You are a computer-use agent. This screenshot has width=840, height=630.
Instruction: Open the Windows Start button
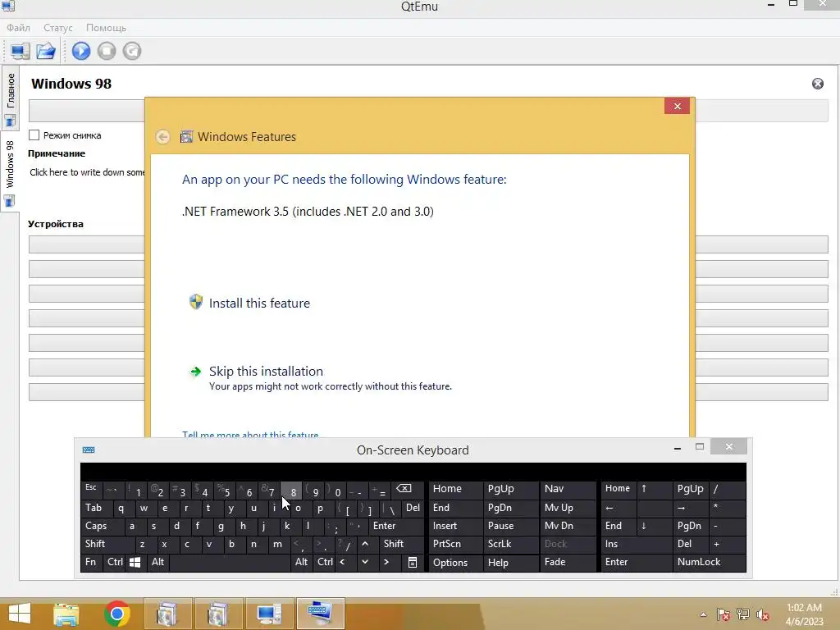click(x=20, y=614)
